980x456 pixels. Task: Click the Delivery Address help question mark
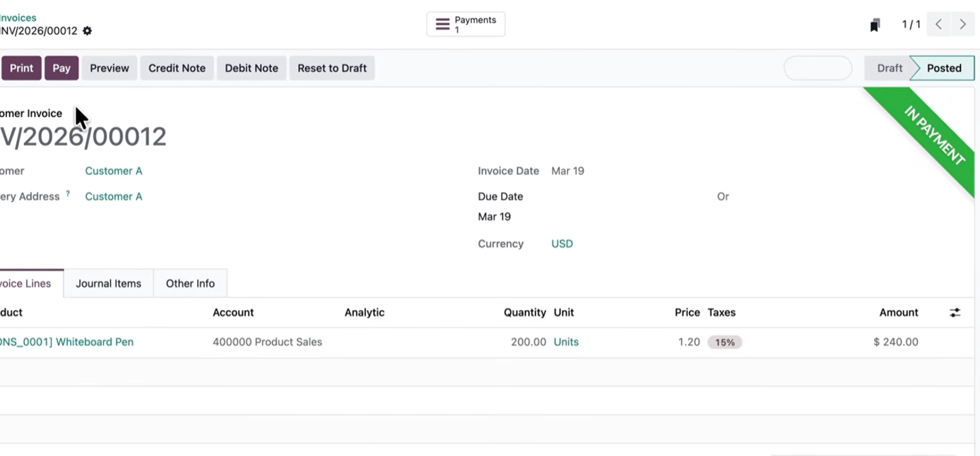[x=68, y=193]
